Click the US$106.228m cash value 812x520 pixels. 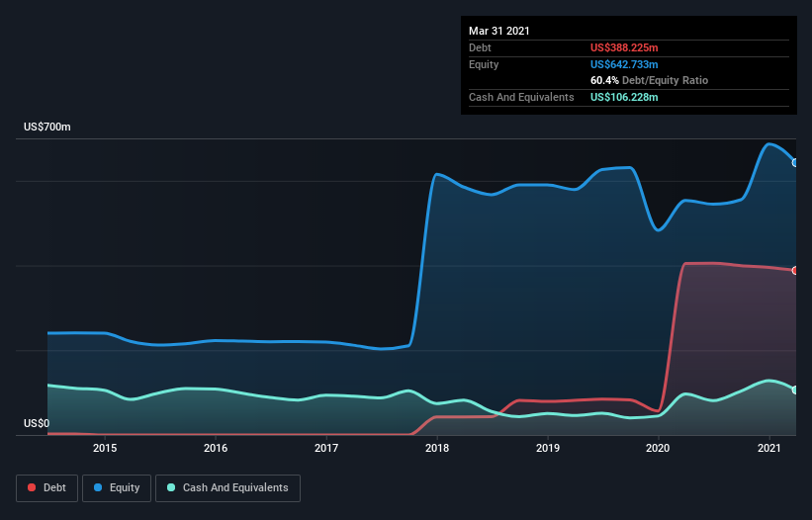click(x=624, y=97)
